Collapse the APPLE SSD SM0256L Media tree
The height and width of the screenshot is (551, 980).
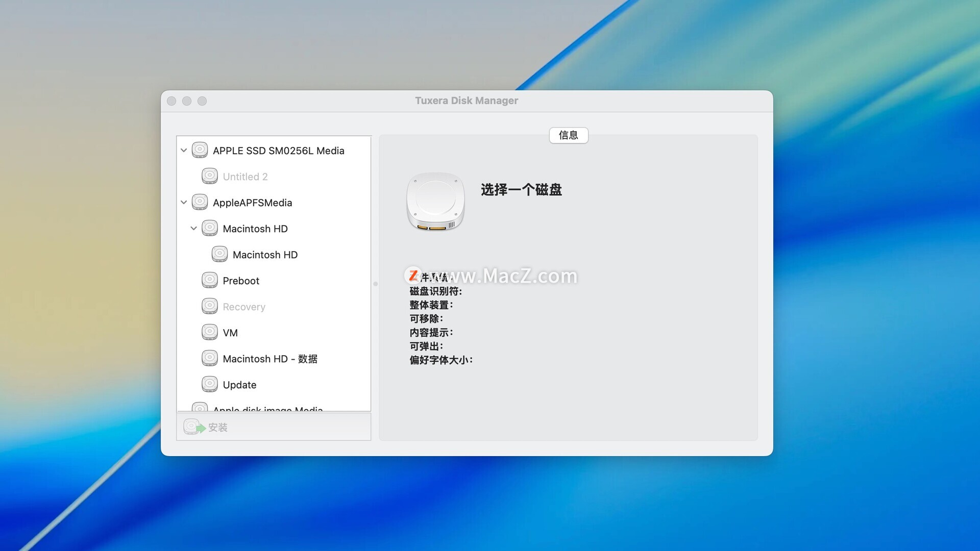[x=184, y=151]
